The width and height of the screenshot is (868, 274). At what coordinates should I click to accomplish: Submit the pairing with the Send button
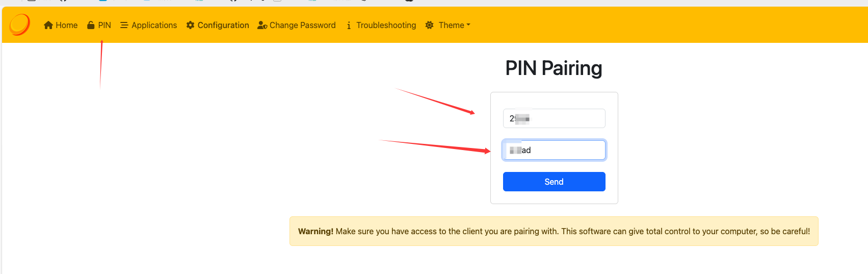554,182
